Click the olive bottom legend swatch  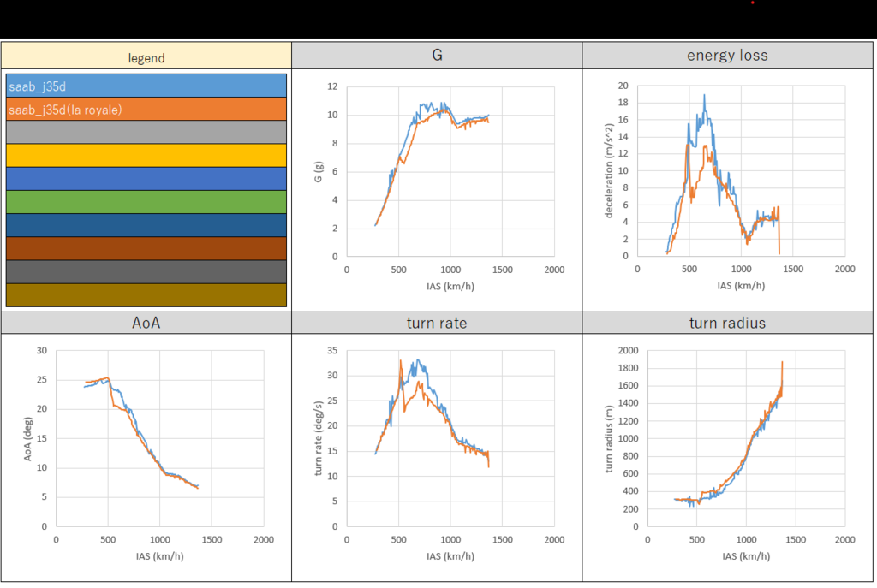pos(146,294)
